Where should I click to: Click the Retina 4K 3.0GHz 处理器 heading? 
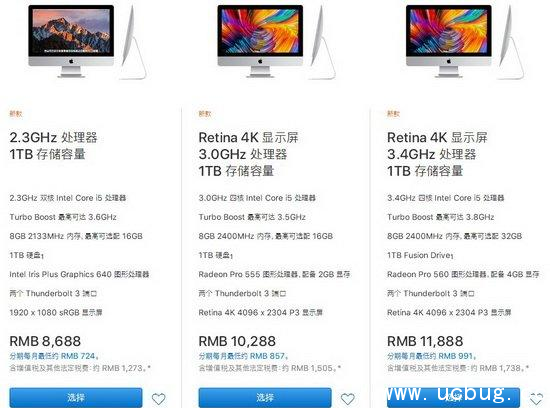coord(248,154)
